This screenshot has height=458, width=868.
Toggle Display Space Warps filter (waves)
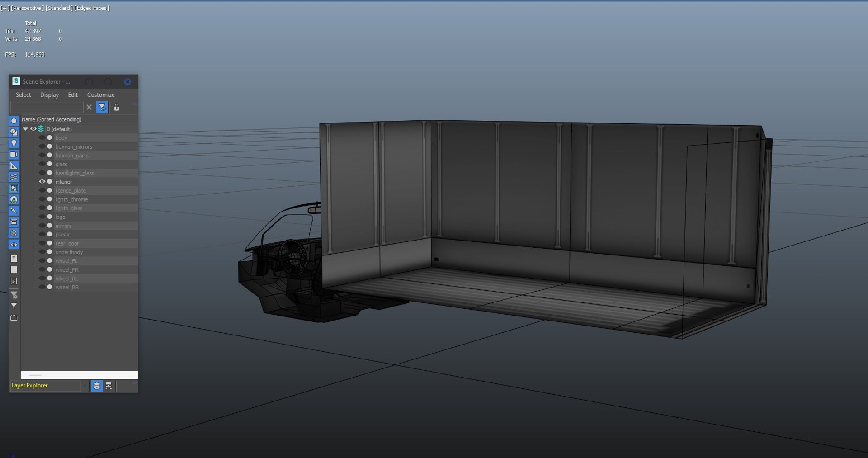click(14, 177)
